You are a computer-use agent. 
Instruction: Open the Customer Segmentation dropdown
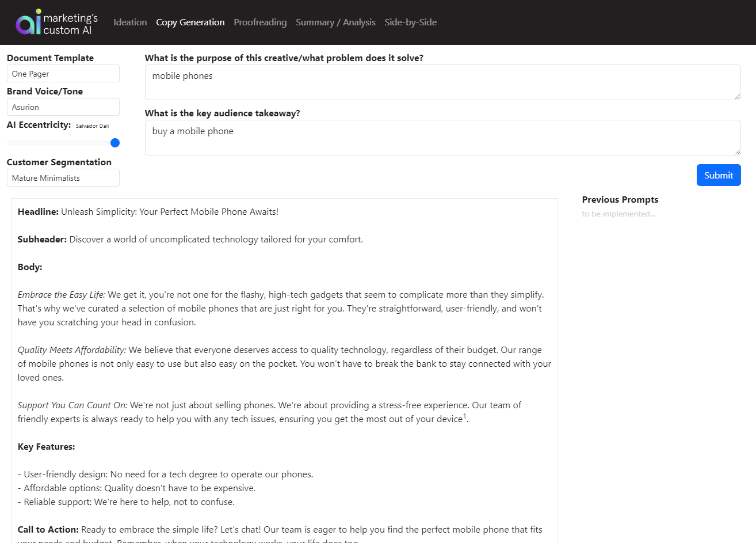[63, 178]
